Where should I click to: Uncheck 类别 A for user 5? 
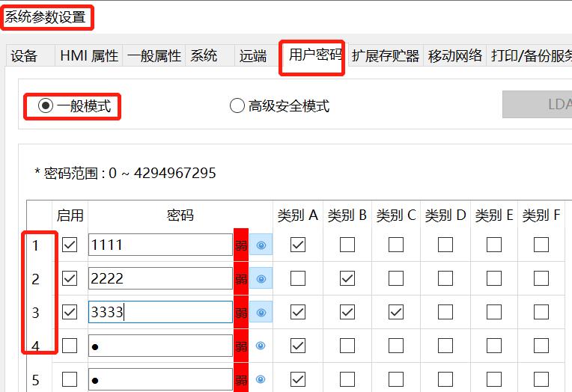tap(298, 379)
